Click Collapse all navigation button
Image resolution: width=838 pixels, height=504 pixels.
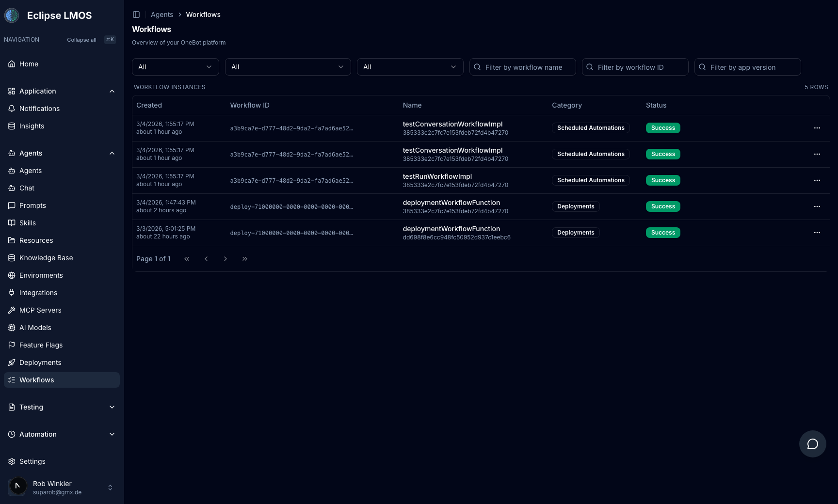(x=81, y=40)
